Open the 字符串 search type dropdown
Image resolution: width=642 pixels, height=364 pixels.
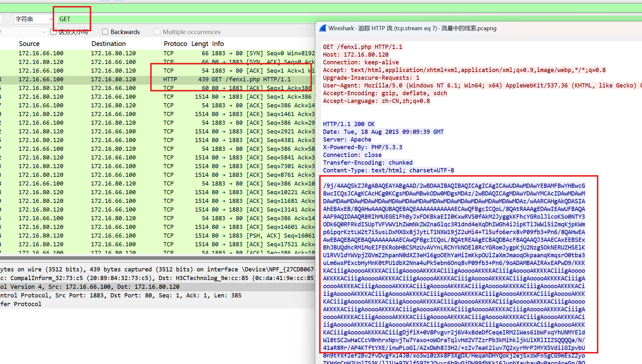(33, 19)
